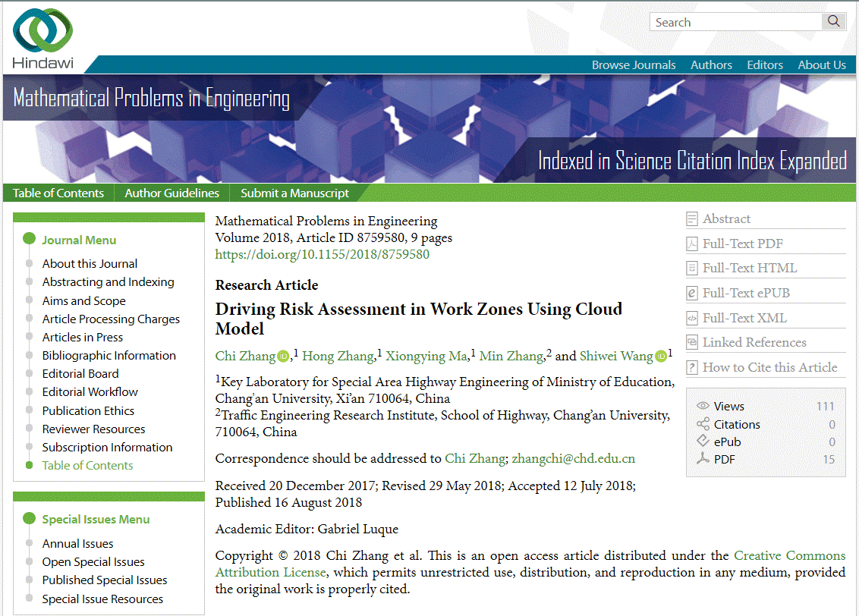The width and height of the screenshot is (859, 616).
Task: Click zhangchi@chd.edu.cn email link
Action: [574, 458]
